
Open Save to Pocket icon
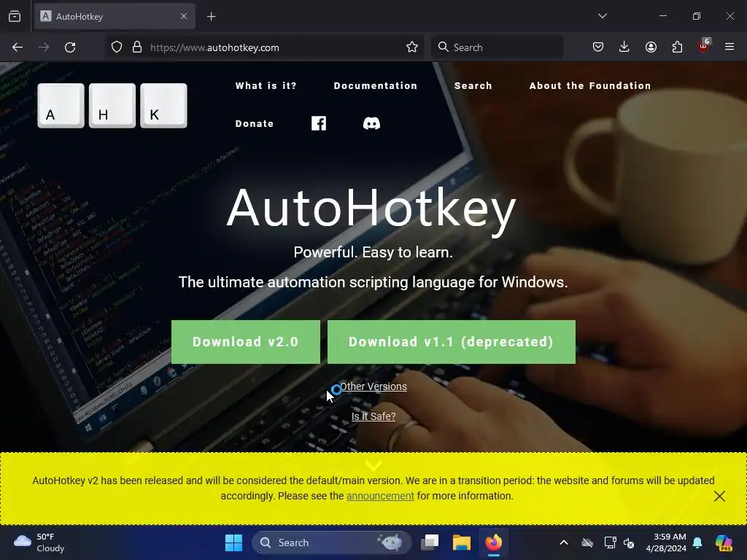598,47
